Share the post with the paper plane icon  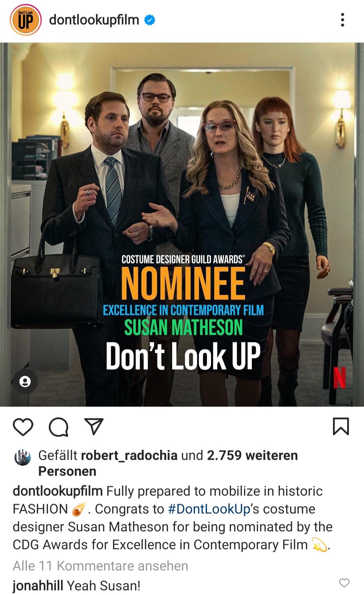[x=94, y=426]
